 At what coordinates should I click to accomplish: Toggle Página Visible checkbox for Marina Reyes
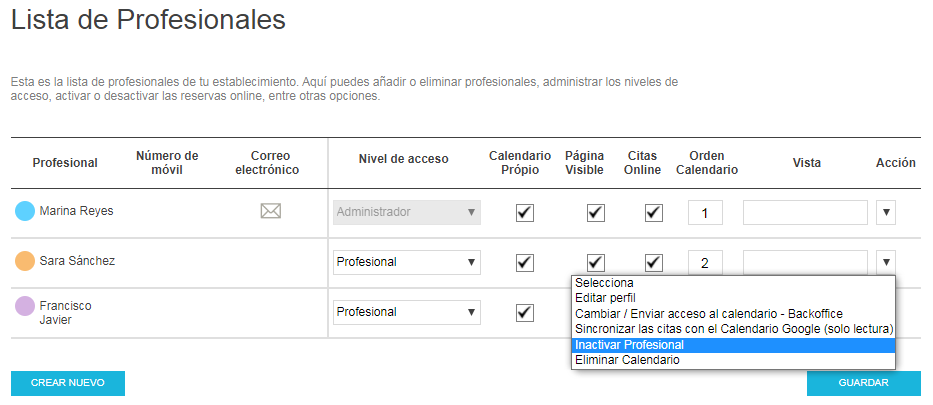click(596, 212)
